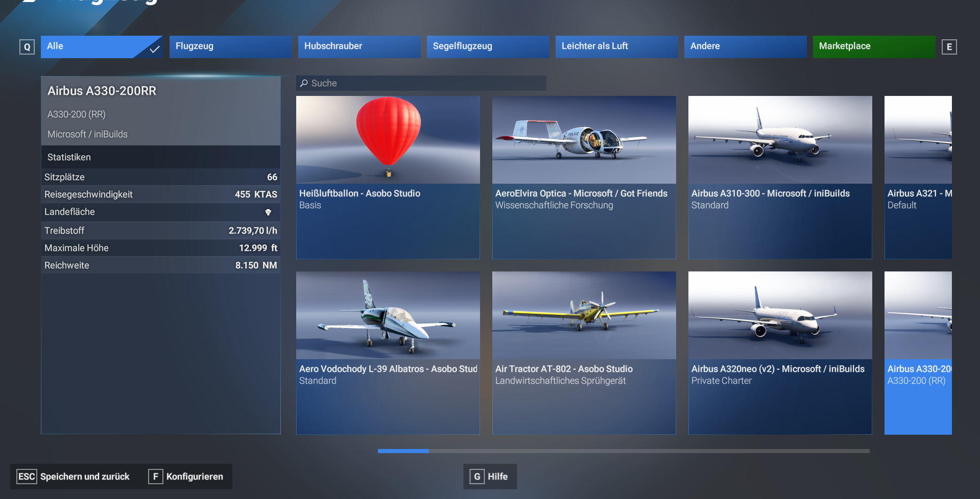Click the Wissenschaftliche Forschung livery label

point(554,205)
